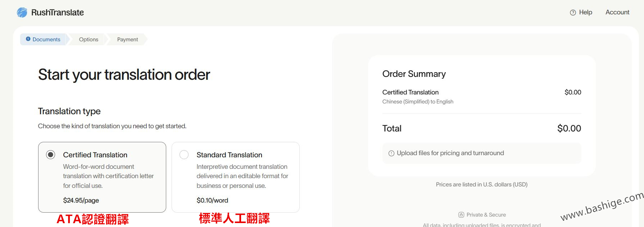Click the Help question mark icon

pyautogui.click(x=573, y=13)
